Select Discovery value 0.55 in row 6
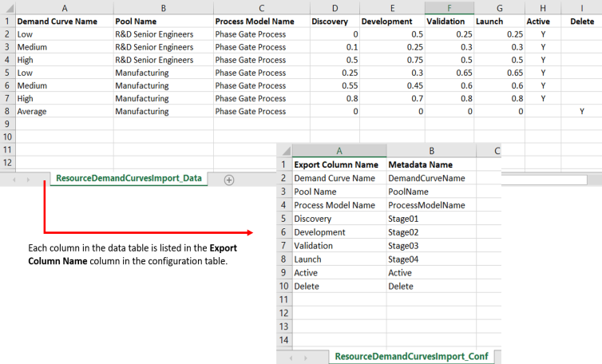 [335, 85]
